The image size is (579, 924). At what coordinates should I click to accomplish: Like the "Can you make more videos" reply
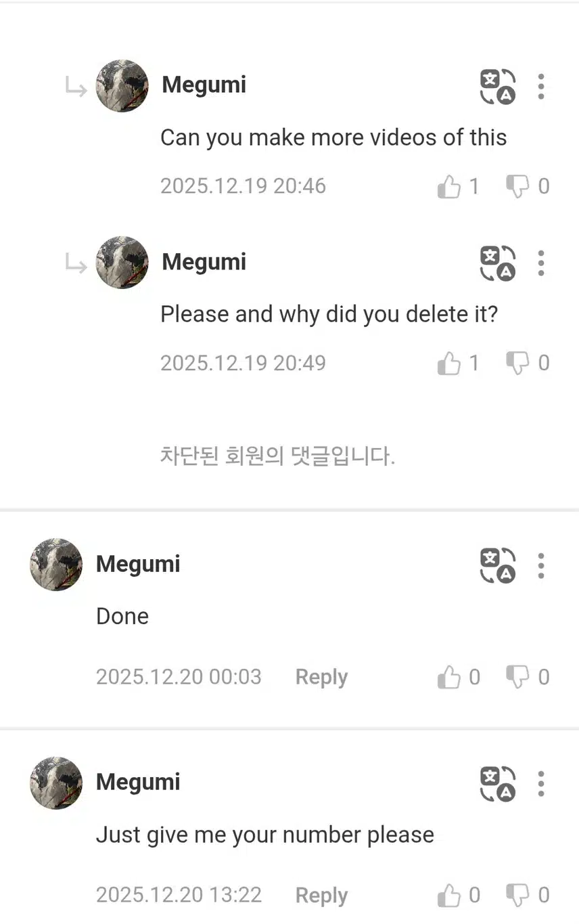449,186
